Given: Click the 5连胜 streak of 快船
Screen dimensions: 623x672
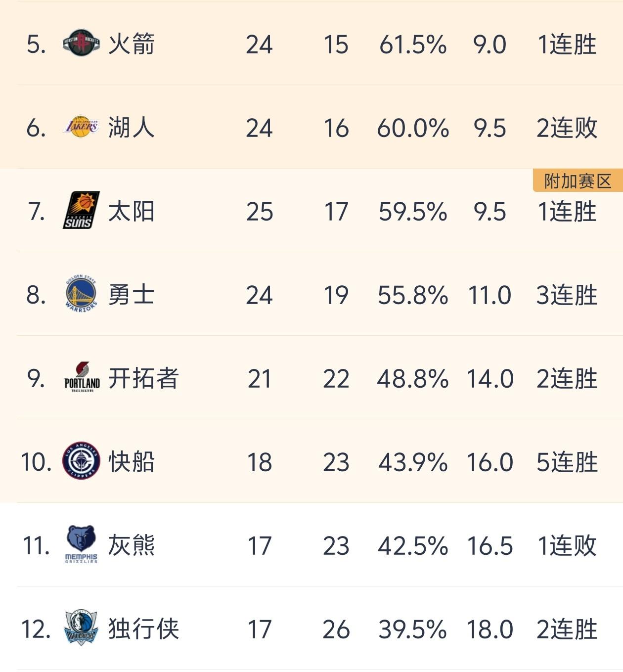Looking at the screenshot, I should click(568, 461).
